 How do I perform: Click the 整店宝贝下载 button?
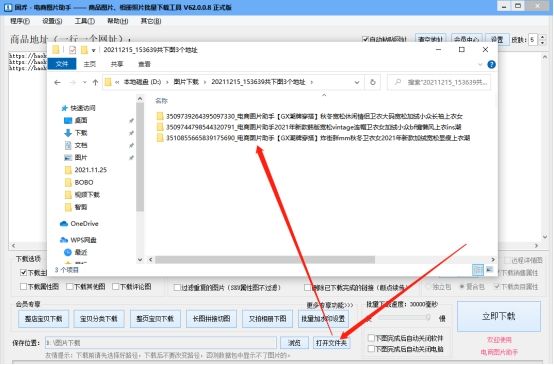[43, 319]
